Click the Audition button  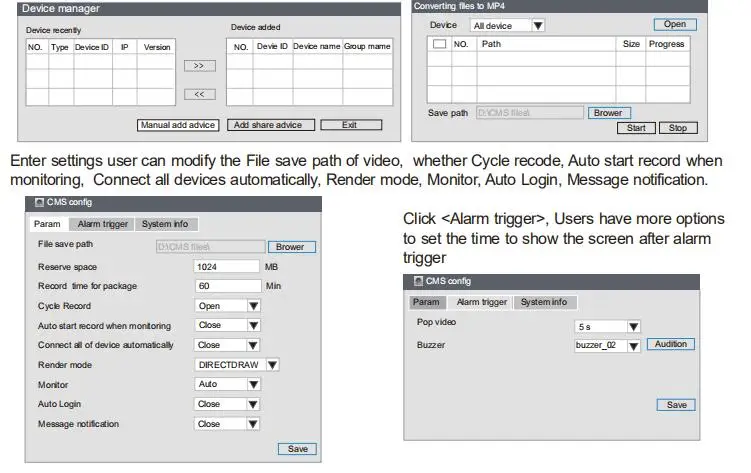point(671,344)
